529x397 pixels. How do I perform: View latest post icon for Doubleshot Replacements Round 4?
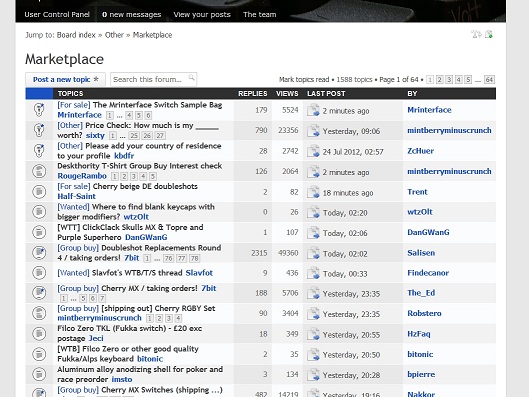pyautogui.click(x=313, y=253)
